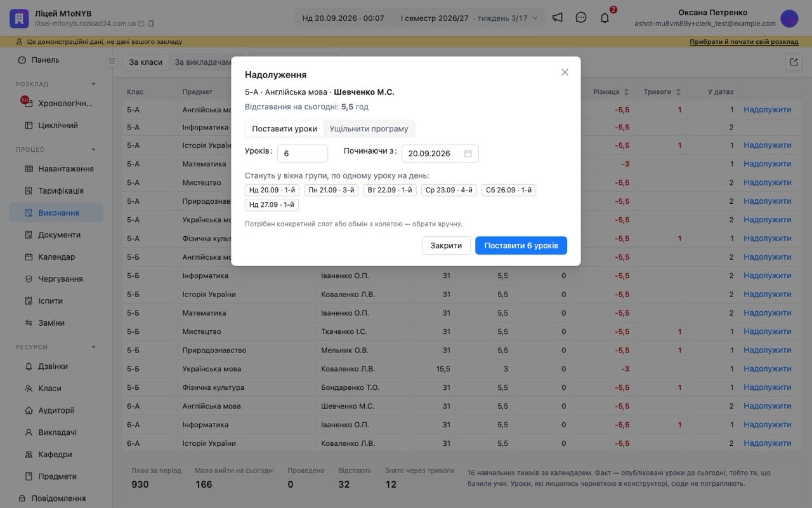Switch to the За викладачами tab

click(205, 62)
